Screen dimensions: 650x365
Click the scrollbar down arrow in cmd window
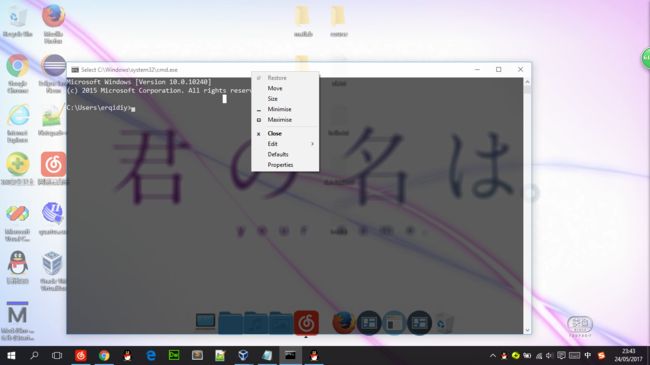[x=527, y=330]
